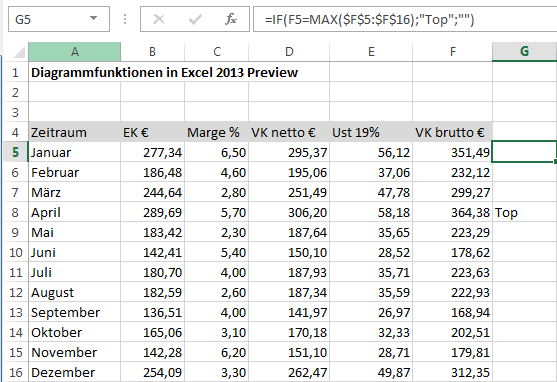
Task: Open the Name Box dropdown arrow
Action: click(x=93, y=18)
